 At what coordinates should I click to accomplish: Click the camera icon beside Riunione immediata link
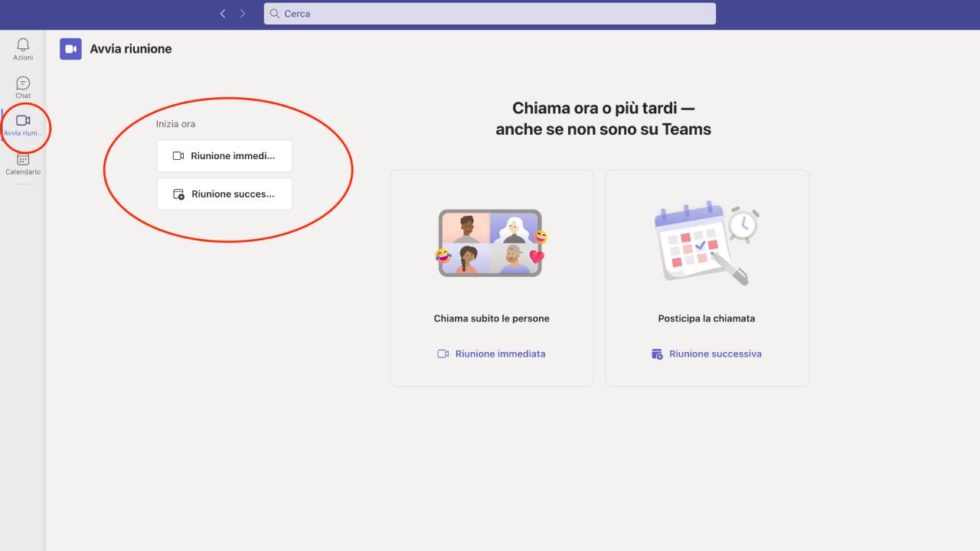pyautogui.click(x=443, y=354)
